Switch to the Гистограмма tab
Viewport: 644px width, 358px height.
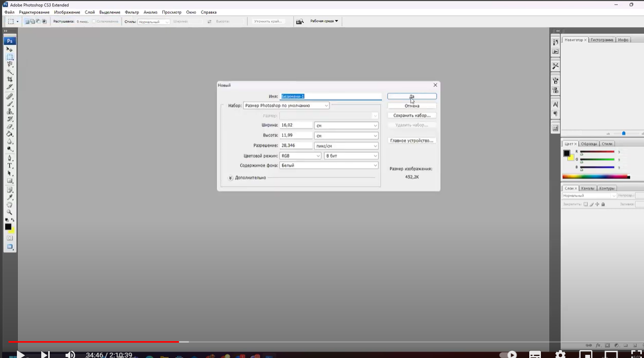pyautogui.click(x=602, y=40)
